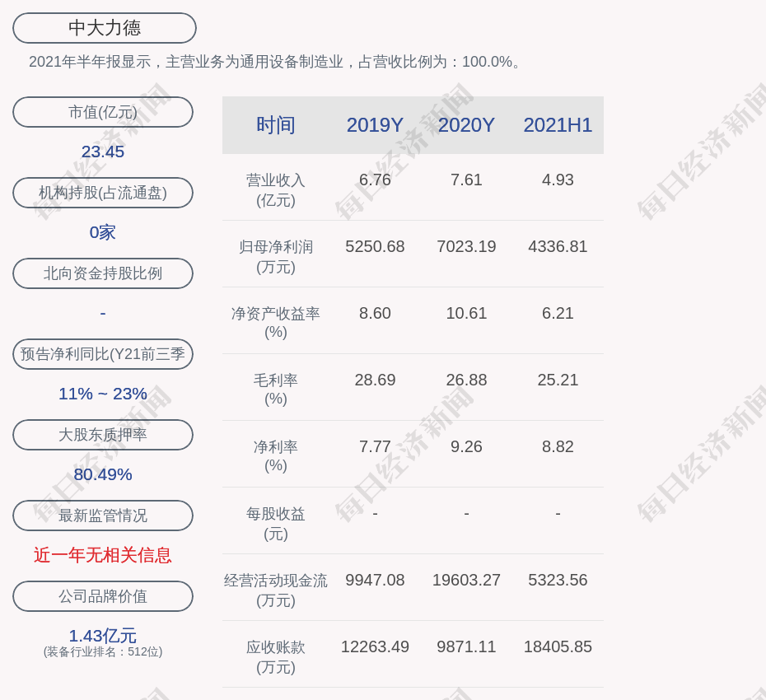Click gross margin value 25.21
766x700 pixels.
(x=558, y=380)
